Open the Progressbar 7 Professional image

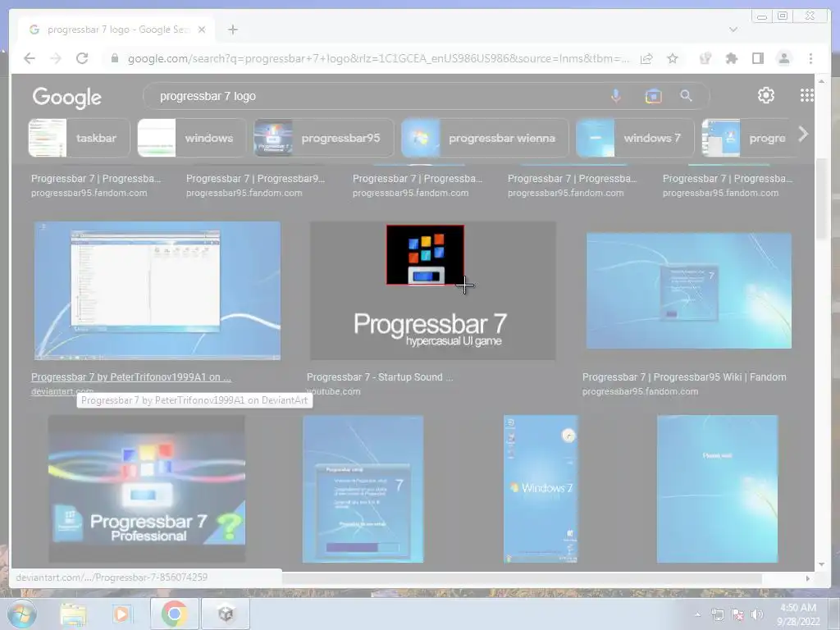coord(147,489)
